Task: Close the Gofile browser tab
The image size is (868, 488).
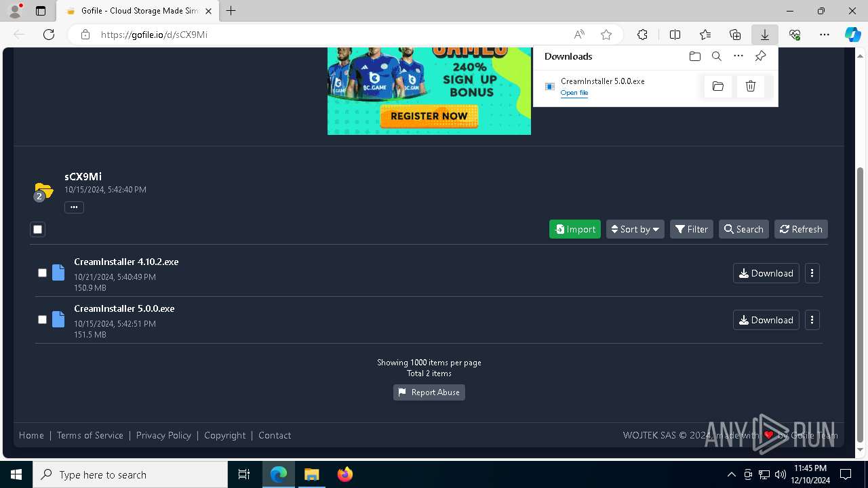Action: [x=209, y=11]
